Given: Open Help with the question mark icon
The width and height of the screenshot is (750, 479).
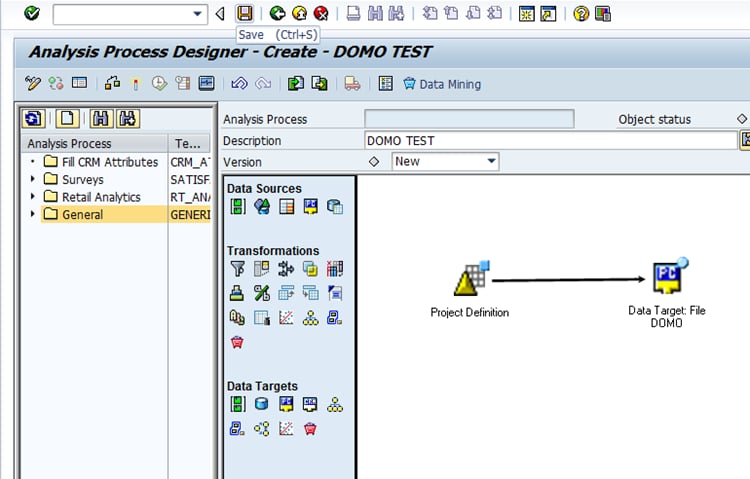Looking at the screenshot, I should 581,14.
